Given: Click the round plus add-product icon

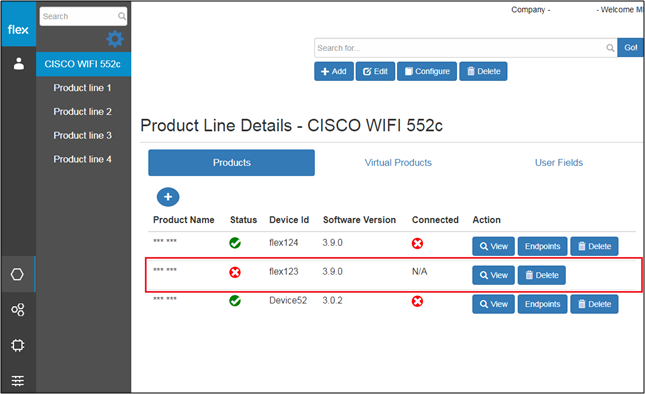Looking at the screenshot, I should (x=168, y=197).
